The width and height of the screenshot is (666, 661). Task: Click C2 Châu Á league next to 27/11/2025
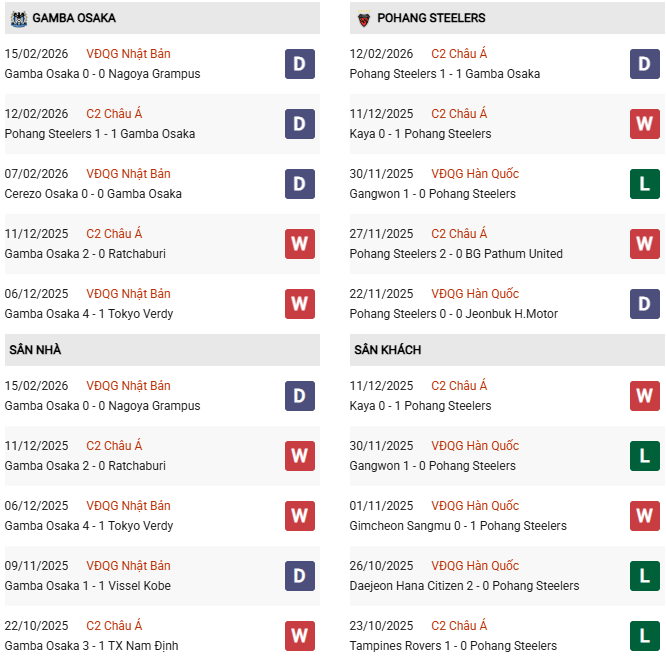pos(459,234)
